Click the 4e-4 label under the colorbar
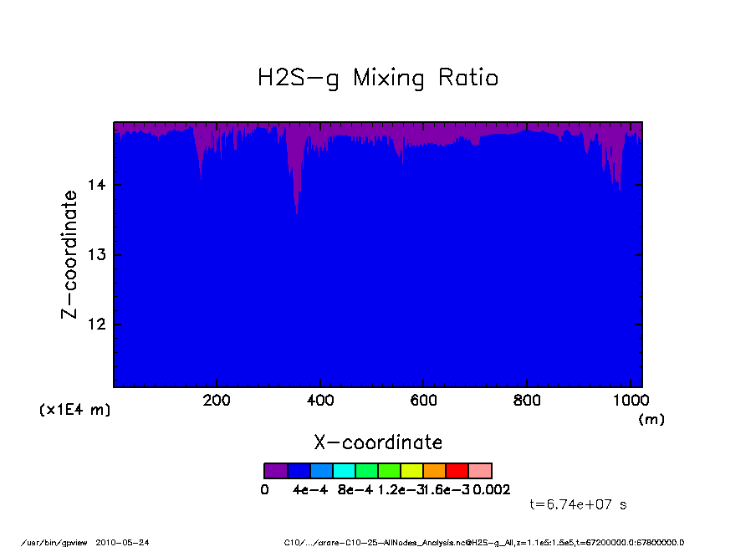 click(309, 490)
